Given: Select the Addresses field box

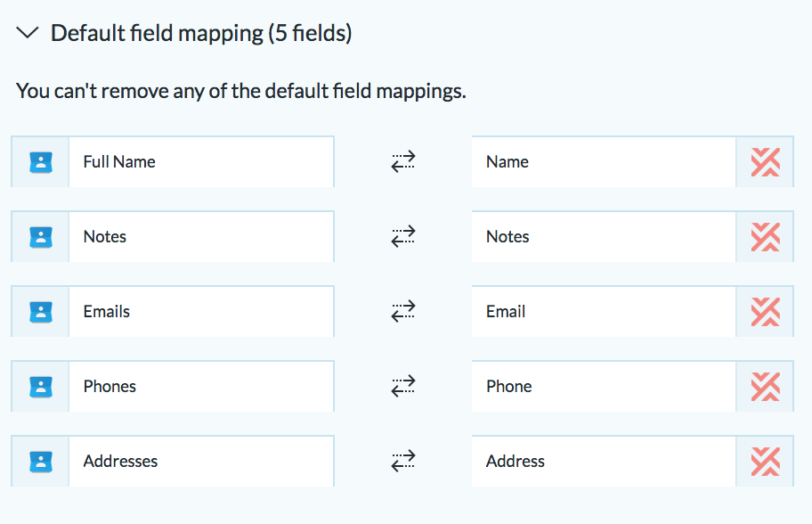Looking at the screenshot, I should 201,461.
